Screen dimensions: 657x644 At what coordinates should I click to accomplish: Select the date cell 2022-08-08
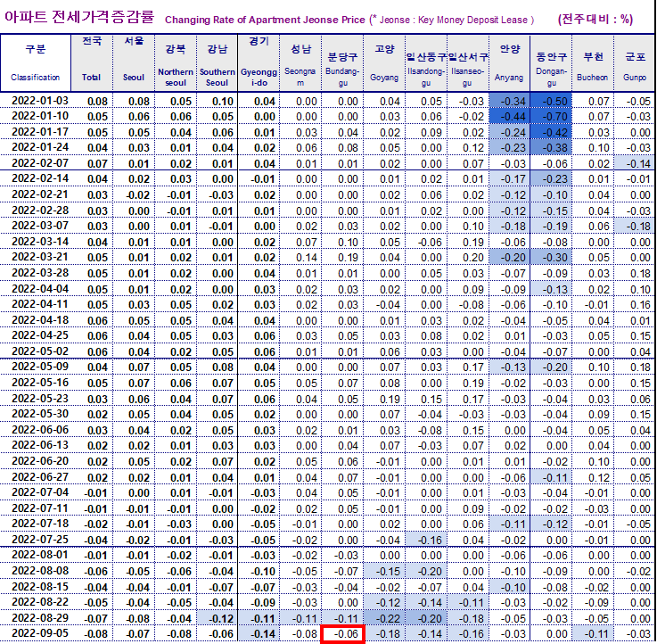(x=36, y=571)
